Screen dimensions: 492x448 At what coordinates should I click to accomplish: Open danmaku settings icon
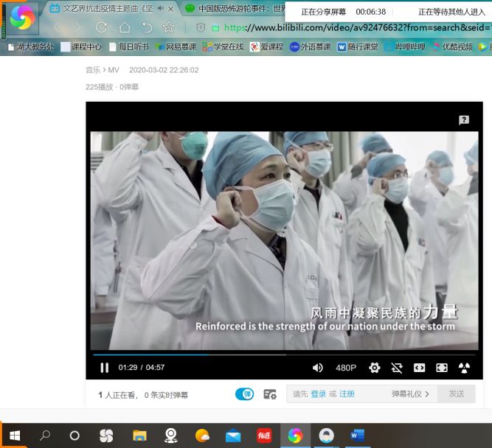click(270, 394)
